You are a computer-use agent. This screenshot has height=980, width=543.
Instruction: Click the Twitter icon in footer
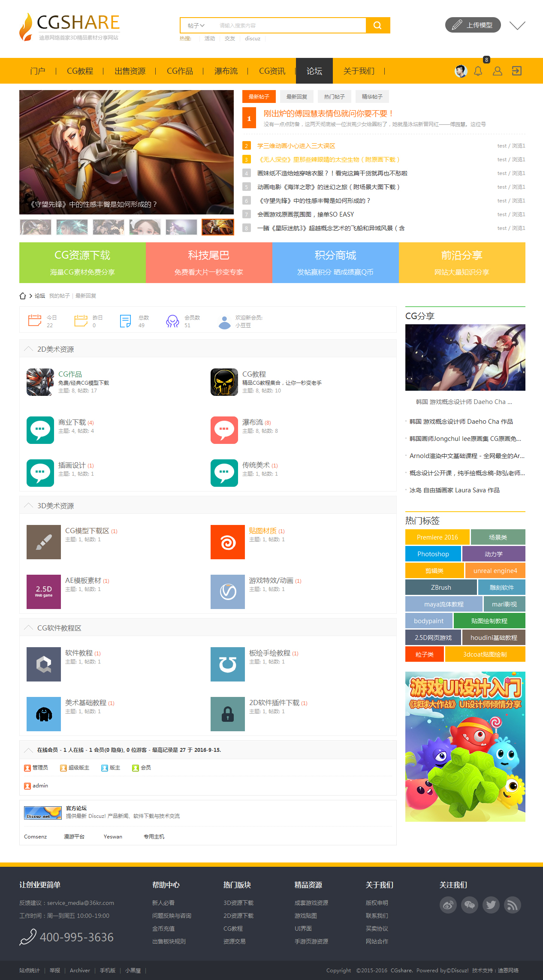click(x=491, y=905)
